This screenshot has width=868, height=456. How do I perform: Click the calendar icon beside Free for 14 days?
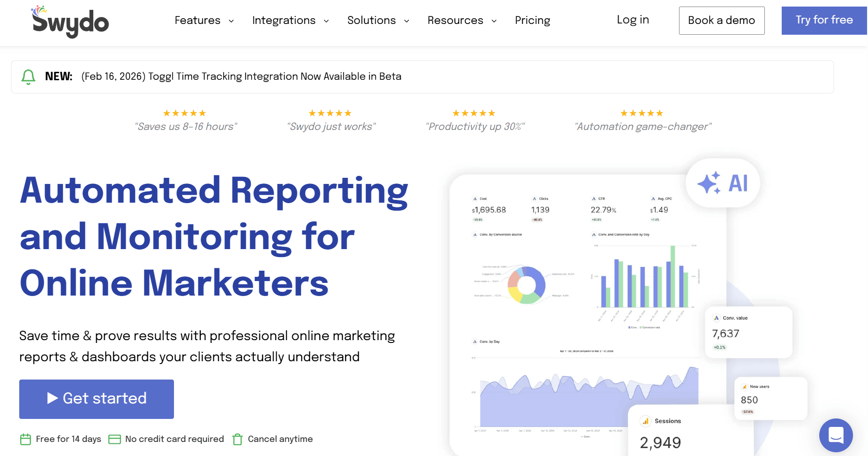25,439
